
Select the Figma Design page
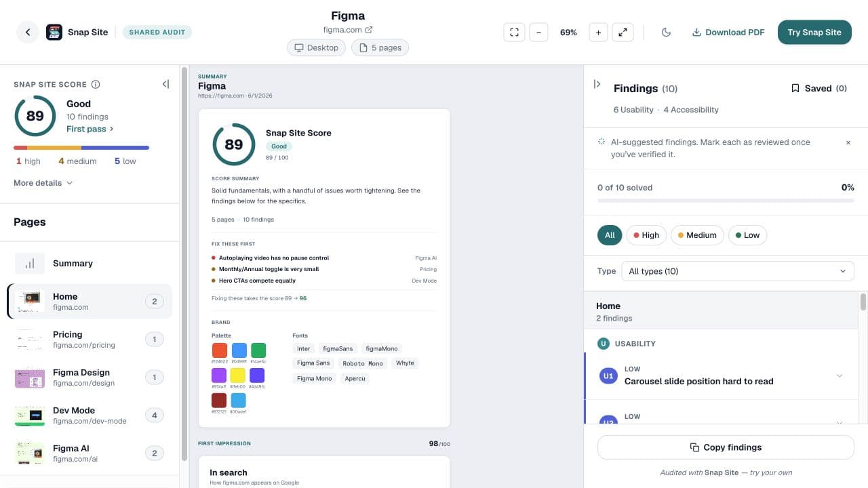(x=90, y=377)
